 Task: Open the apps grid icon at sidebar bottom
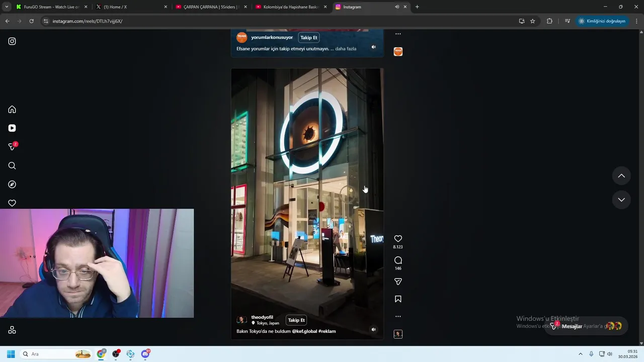(x=12, y=330)
